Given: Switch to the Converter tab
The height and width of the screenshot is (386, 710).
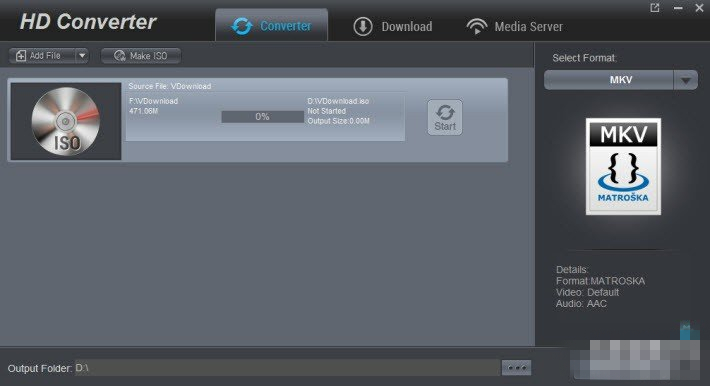Looking at the screenshot, I should click(271, 25).
